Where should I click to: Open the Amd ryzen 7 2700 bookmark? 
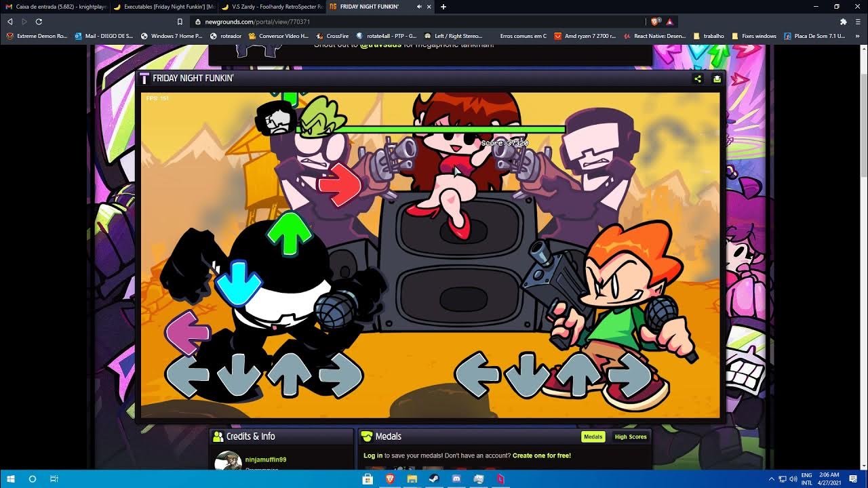click(585, 36)
